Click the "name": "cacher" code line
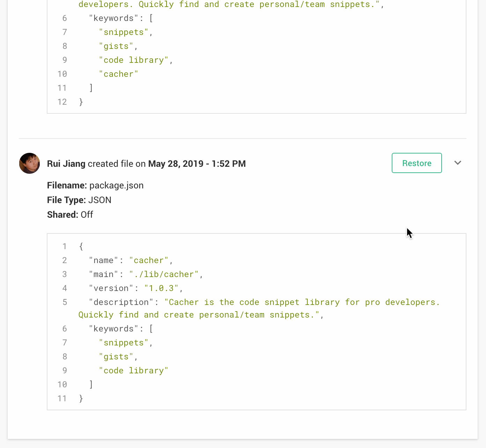Image resolution: width=486 pixels, height=448 pixels. coord(131,260)
